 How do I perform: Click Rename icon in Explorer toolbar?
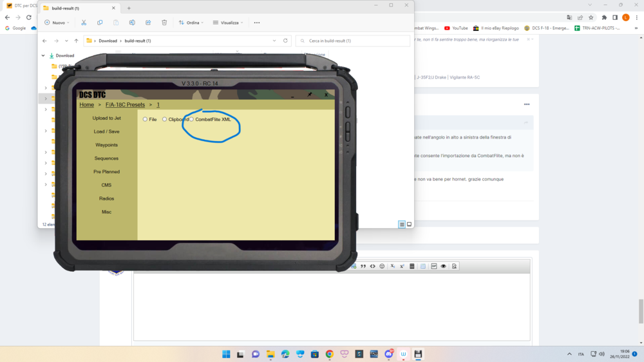click(132, 23)
